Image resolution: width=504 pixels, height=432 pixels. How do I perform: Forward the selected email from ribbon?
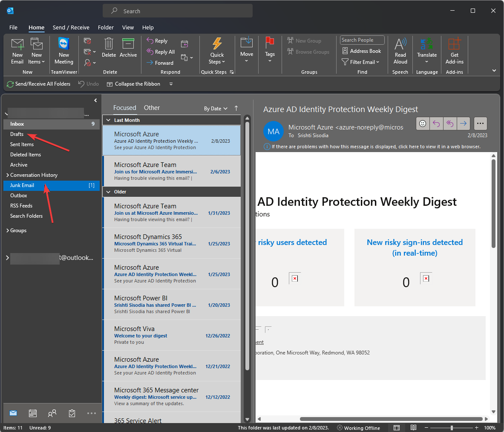[160, 63]
